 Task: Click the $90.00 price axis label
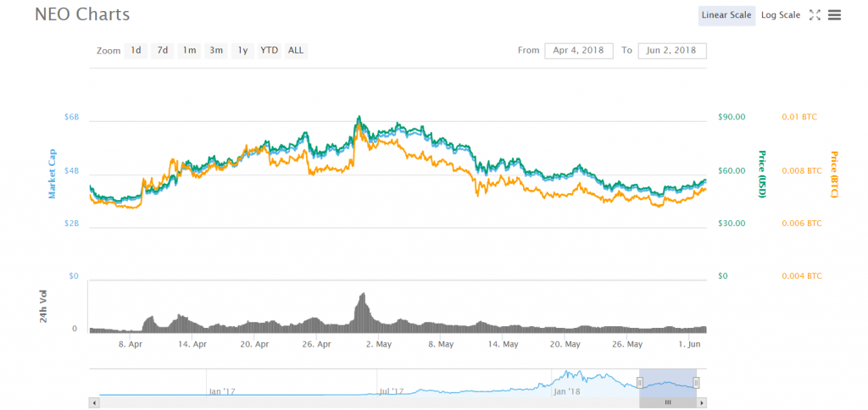[732, 117]
